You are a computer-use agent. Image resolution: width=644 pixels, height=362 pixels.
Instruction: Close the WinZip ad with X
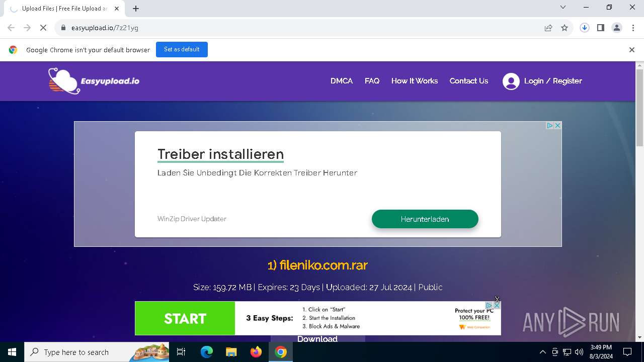[557, 126]
